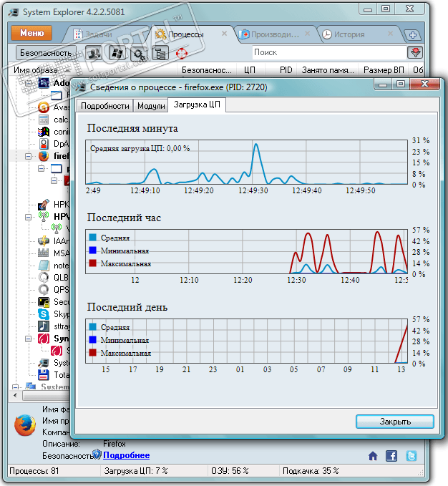Select the Skype process icon
448x486 pixels.
(x=44, y=314)
